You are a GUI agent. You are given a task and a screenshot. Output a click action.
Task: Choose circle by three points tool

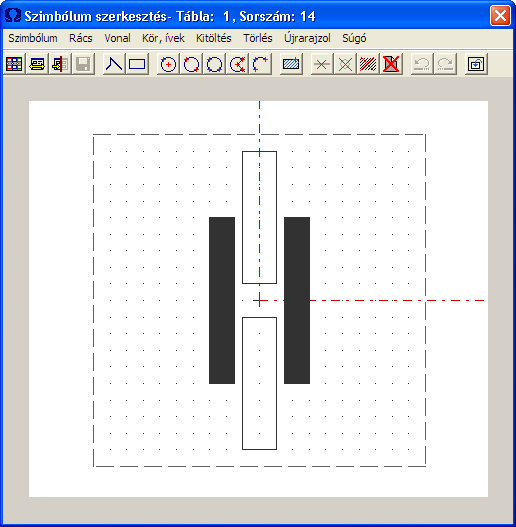214,64
